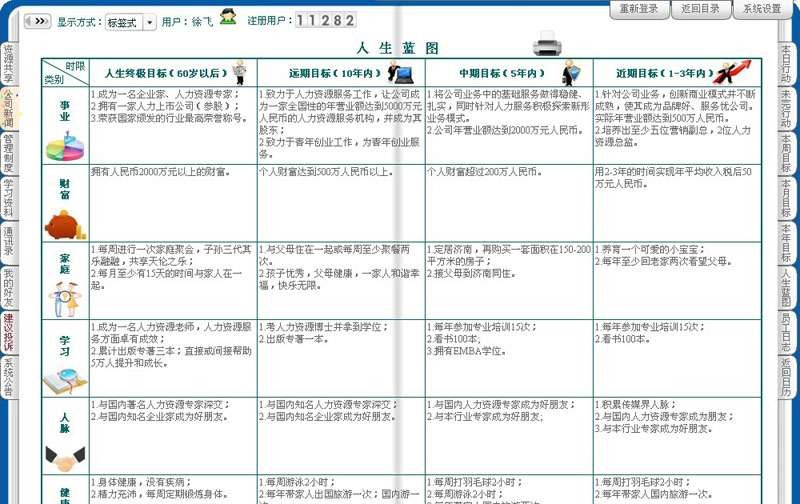Click the green user avatar icon

tap(228, 17)
